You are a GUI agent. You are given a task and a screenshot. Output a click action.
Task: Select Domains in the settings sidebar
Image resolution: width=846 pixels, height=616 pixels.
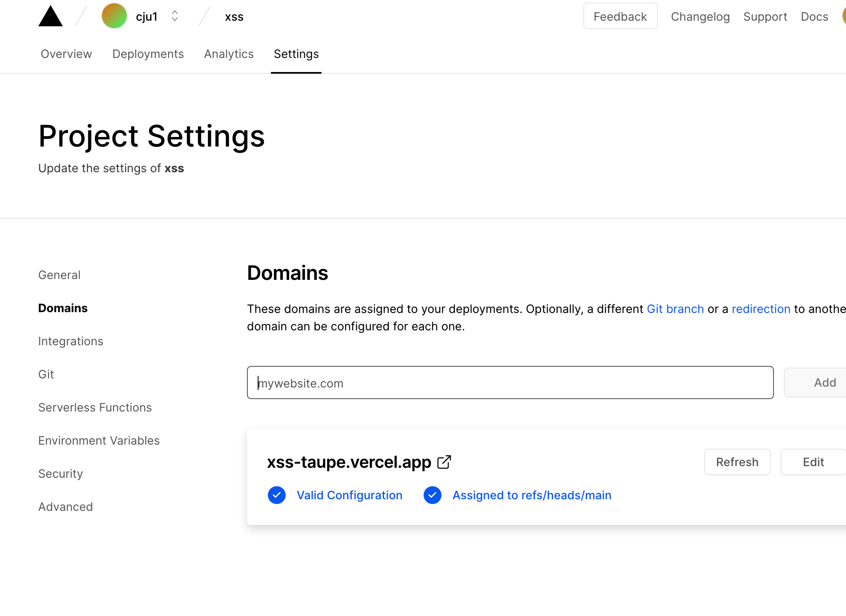63,308
